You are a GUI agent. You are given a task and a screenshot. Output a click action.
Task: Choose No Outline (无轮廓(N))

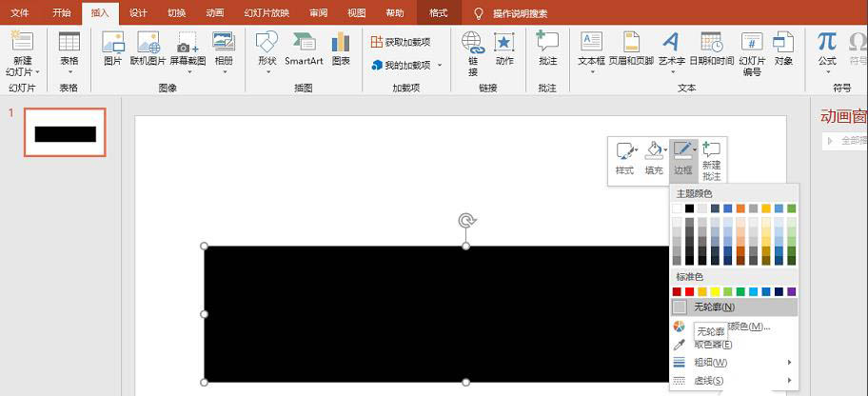734,307
